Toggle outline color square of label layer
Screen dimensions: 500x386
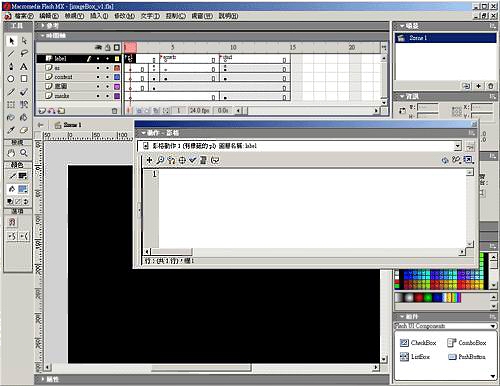[117, 59]
